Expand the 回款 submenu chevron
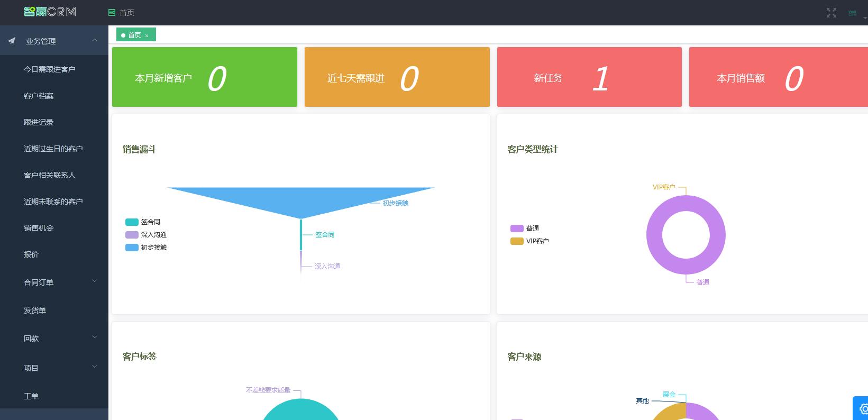This screenshot has width=868, height=420. click(x=95, y=337)
